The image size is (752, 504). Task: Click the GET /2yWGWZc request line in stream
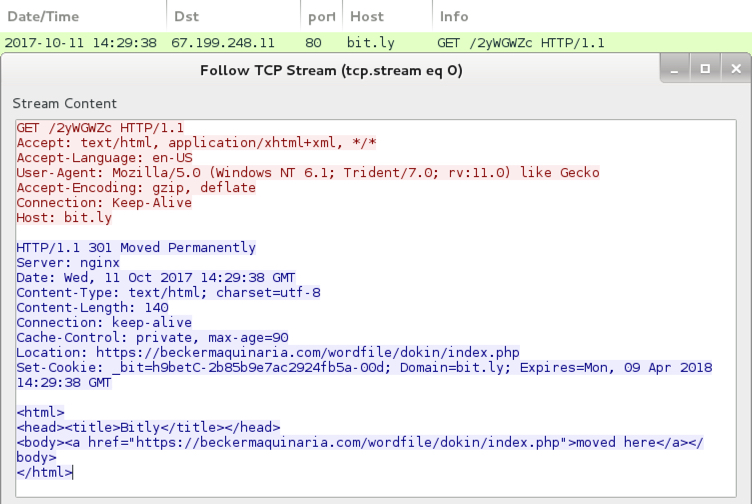(100, 128)
